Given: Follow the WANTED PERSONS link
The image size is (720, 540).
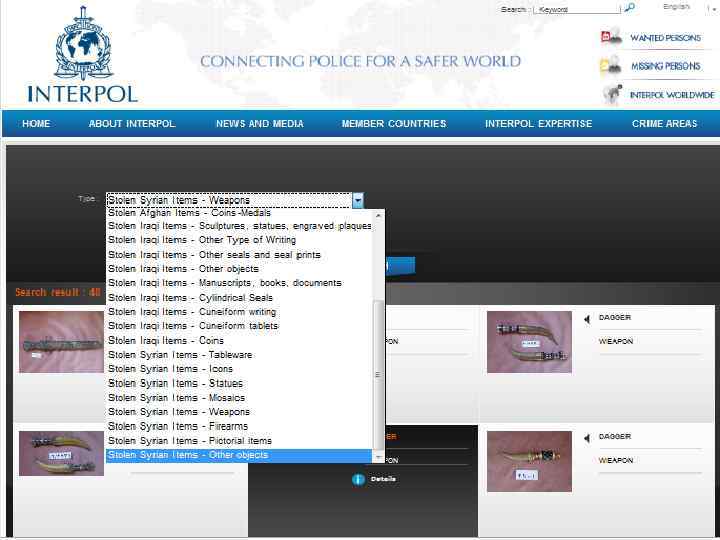Looking at the screenshot, I should point(665,38).
